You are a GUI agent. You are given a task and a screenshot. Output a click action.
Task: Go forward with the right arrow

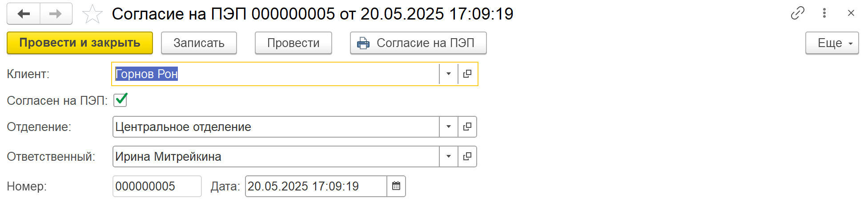(56, 14)
